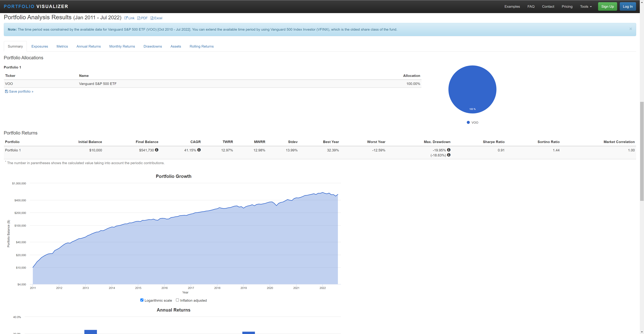Click the 100.00% allocation value

[413, 84]
